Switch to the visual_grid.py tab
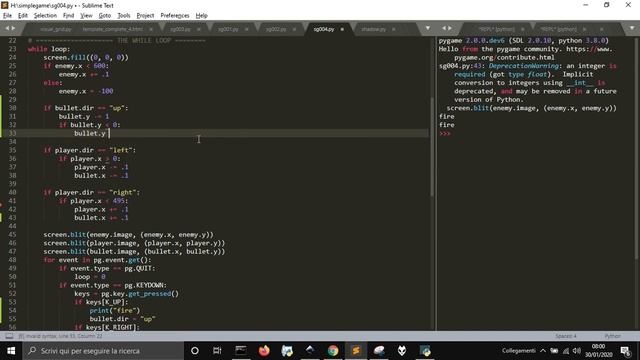This screenshot has width=640, height=360. (56, 29)
